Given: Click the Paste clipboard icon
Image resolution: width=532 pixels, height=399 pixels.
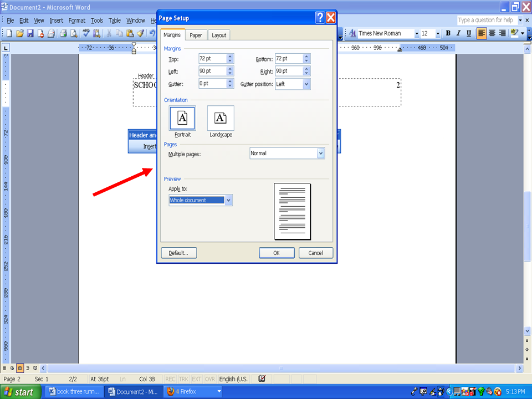Looking at the screenshot, I should pos(130,33).
